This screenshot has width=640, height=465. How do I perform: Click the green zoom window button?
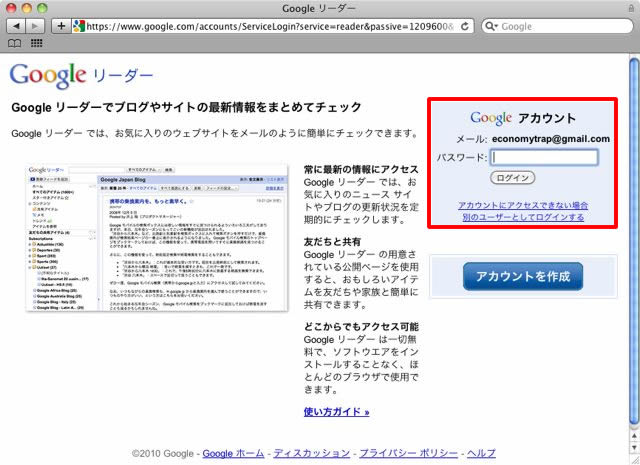(x=42, y=8)
